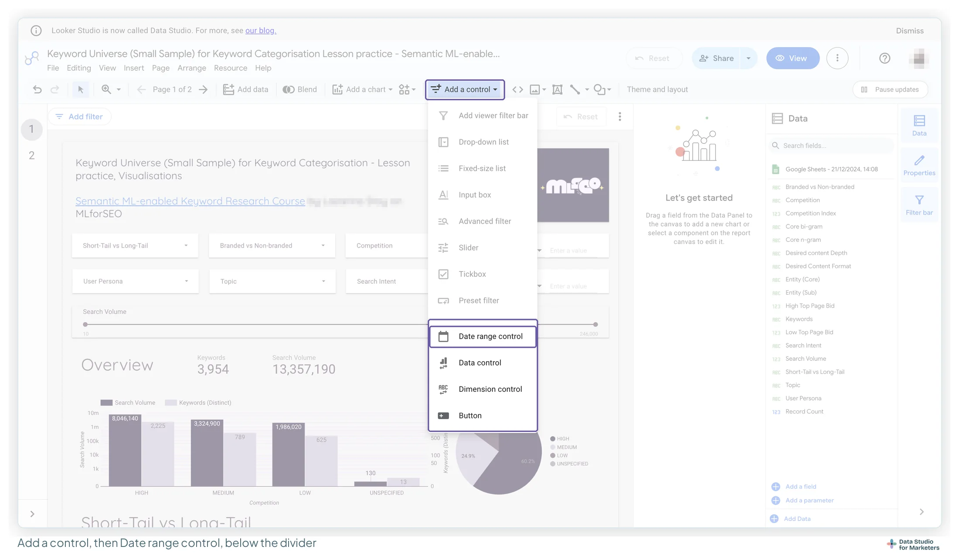Screen dimensions: 959x560
Task: Add a text box tool
Action: coord(557,89)
